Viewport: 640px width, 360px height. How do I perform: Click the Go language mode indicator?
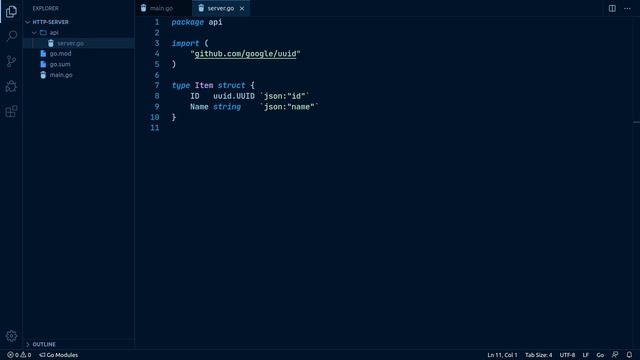(600, 355)
